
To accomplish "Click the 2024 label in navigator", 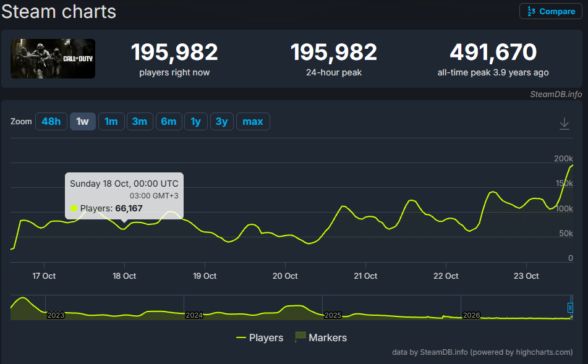I will 194,315.
